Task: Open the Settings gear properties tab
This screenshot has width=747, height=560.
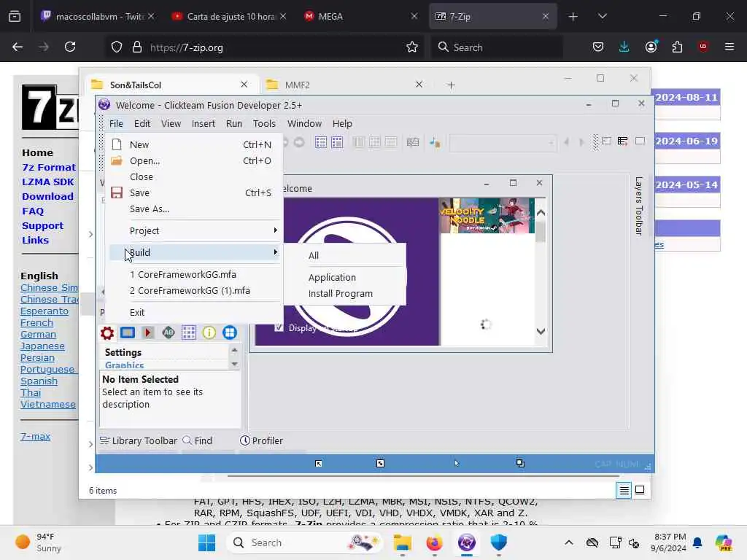Action: 107,332
